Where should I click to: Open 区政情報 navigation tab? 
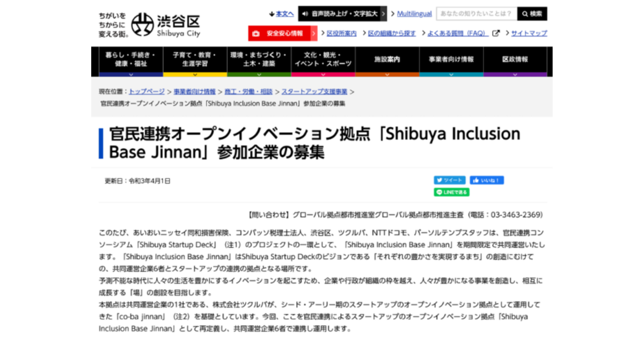click(x=515, y=60)
